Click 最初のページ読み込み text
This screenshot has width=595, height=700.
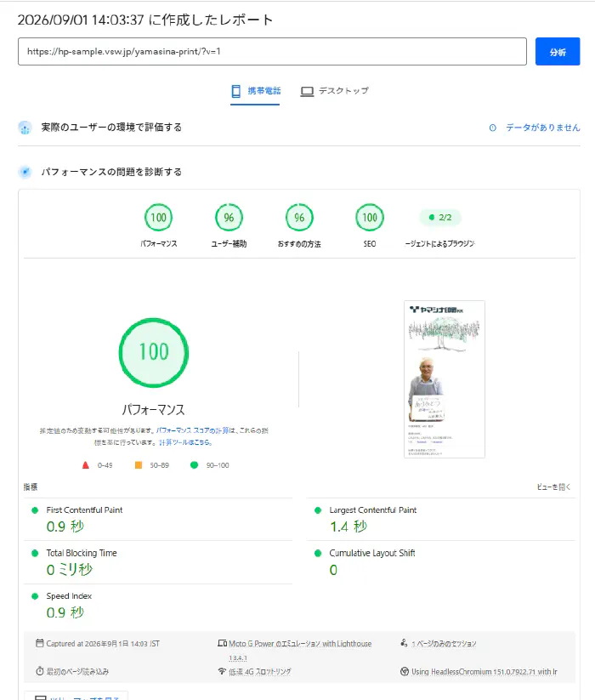pyautogui.click(x=77, y=671)
